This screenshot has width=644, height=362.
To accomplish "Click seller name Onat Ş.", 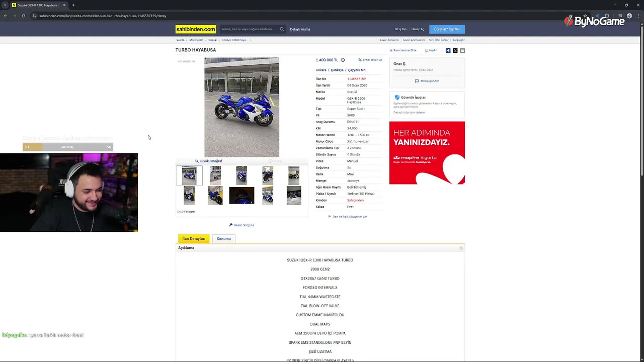I will (x=399, y=64).
